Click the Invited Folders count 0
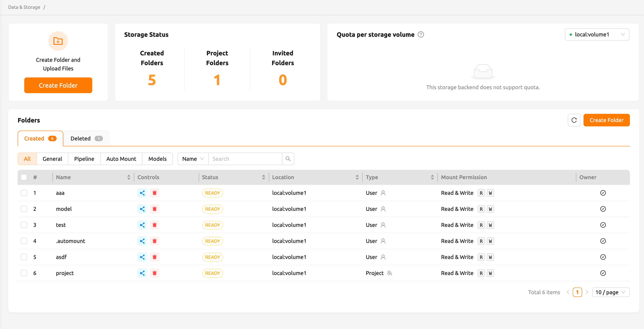The width and height of the screenshot is (644, 329). pyautogui.click(x=283, y=80)
